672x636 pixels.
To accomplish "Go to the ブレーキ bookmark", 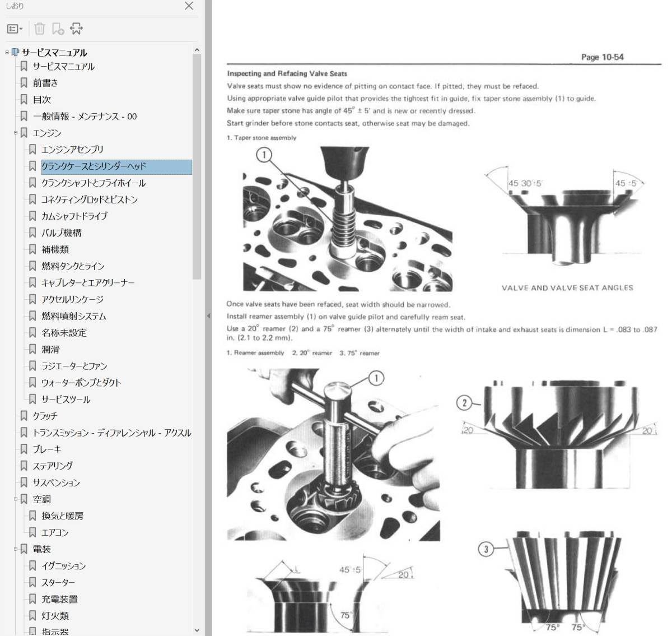I will point(47,449).
